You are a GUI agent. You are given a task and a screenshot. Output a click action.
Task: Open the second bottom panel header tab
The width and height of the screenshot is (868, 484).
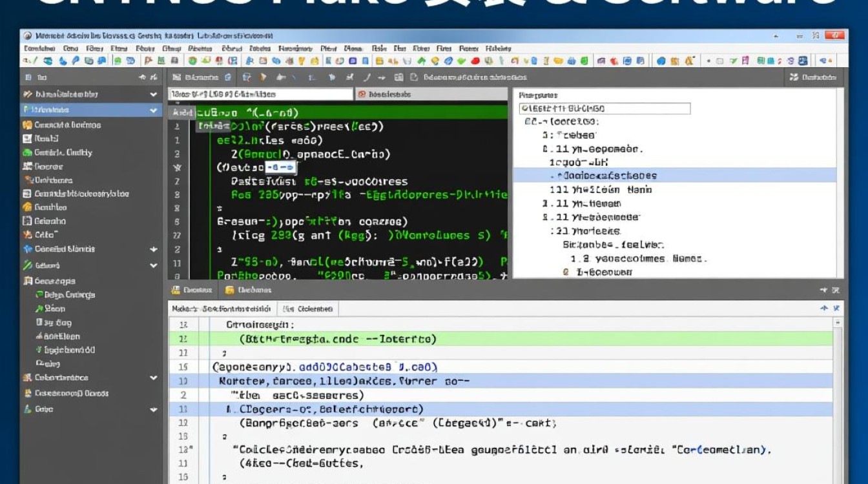tap(247, 290)
